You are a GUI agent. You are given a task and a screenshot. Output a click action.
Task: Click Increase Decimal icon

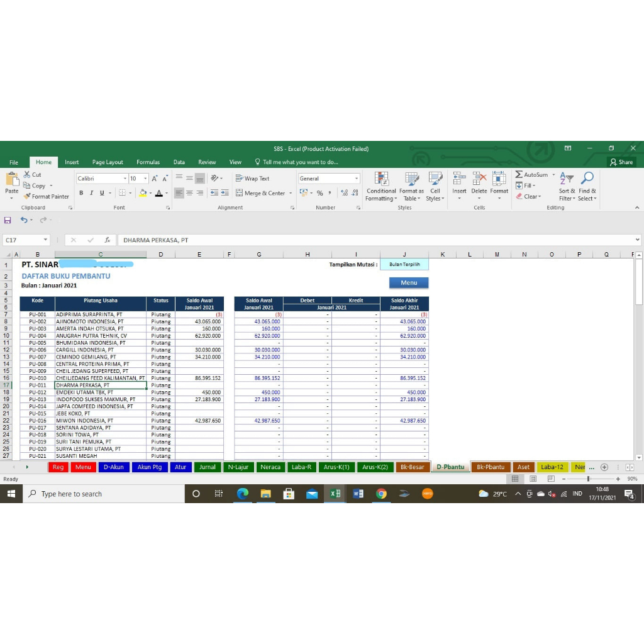(344, 193)
